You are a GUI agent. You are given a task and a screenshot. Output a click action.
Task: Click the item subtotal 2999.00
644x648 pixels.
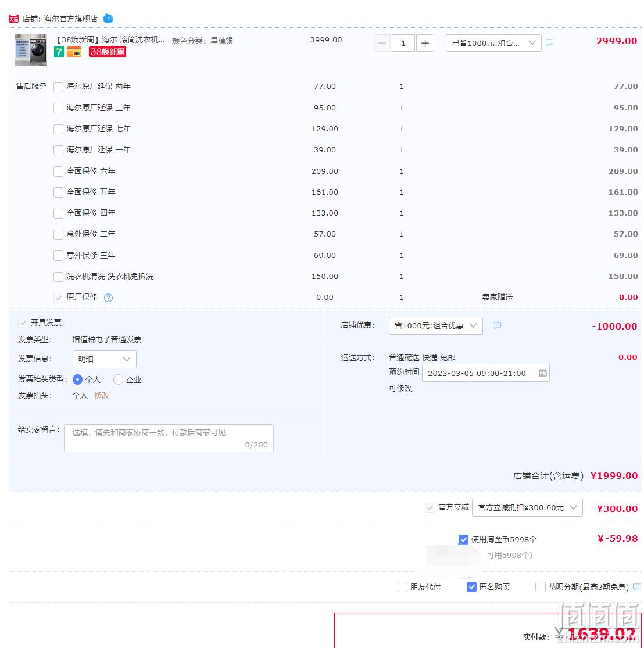pos(616,41)
